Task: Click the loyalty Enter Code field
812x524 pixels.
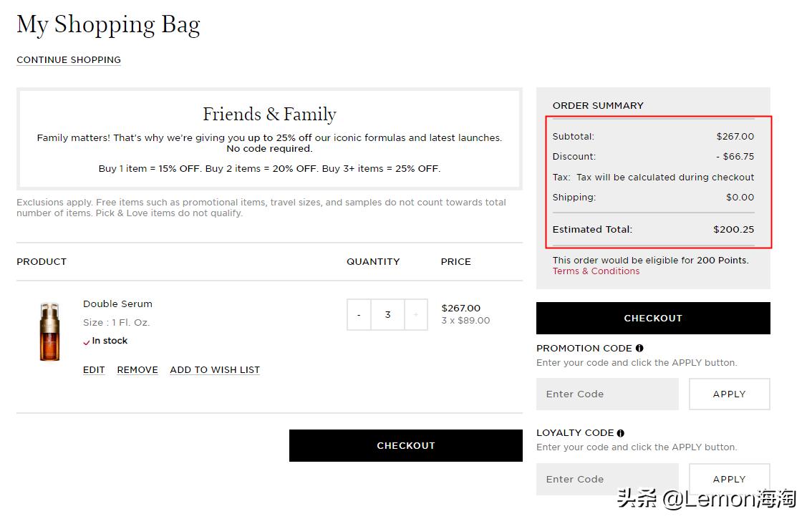Action: (x=607, y=479)
